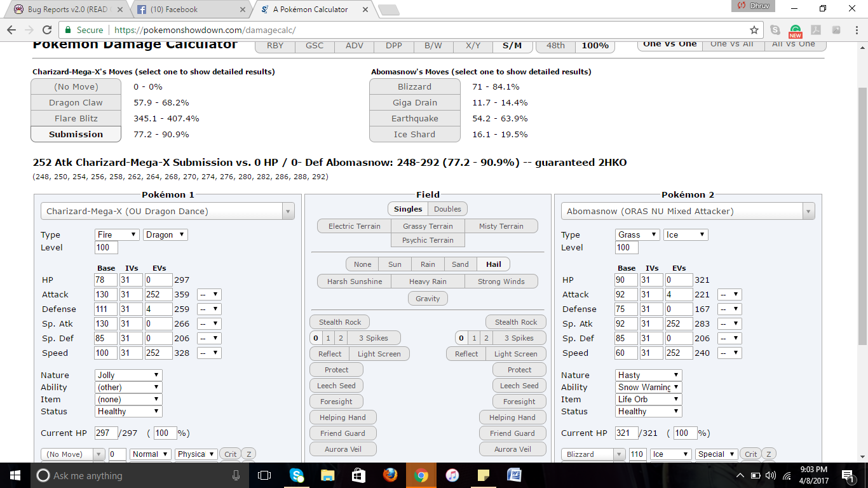Image resolution: width=868 pixels, height=488 pixels.
Task: Launch Skype from the taskbar
Action: [x=297, y=475]
